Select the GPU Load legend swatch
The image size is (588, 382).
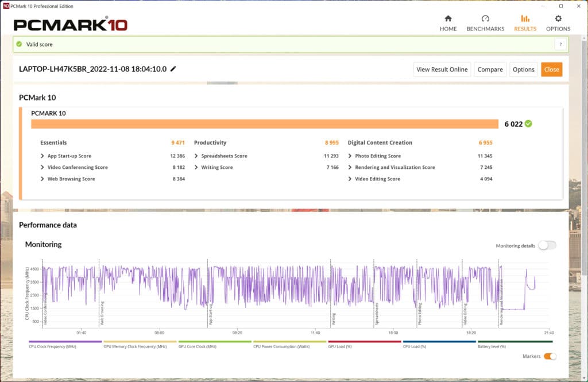click(x=365, y=342)
